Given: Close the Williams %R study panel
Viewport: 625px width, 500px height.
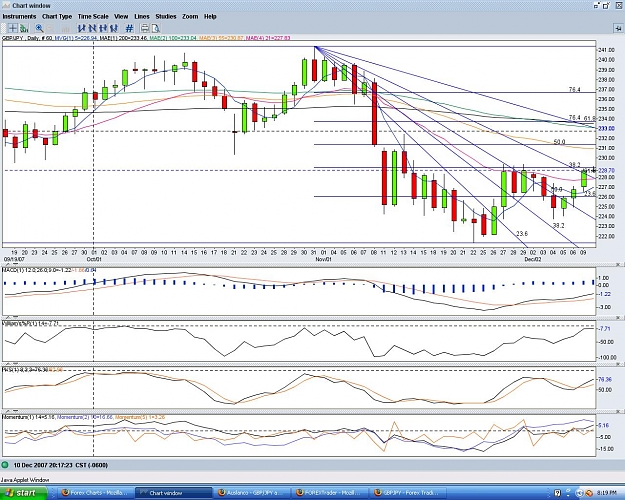Looking at the screenshot, I should point(619,317).
